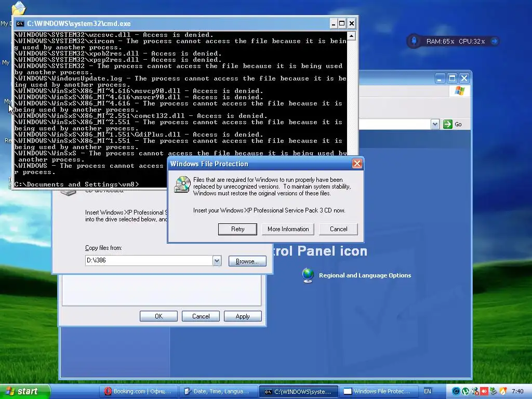This screenshot has height=399, width=532.
Task: Click the rocket boost icon on RAM widget
Action: (414, 41)
